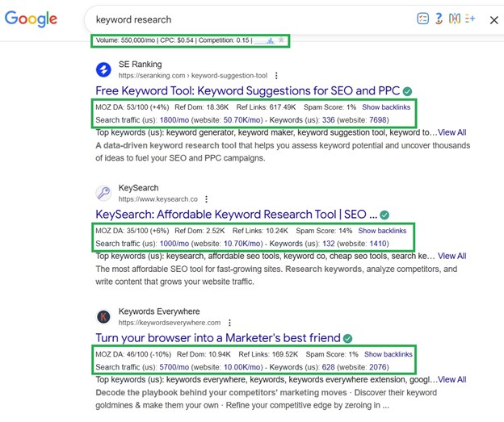Click into the keyword research search field

click(242, 19)
